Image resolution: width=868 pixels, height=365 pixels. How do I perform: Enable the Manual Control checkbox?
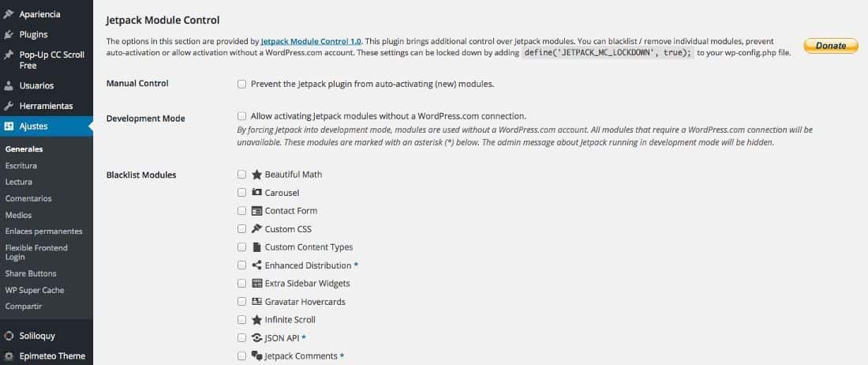tap(242, 85)
